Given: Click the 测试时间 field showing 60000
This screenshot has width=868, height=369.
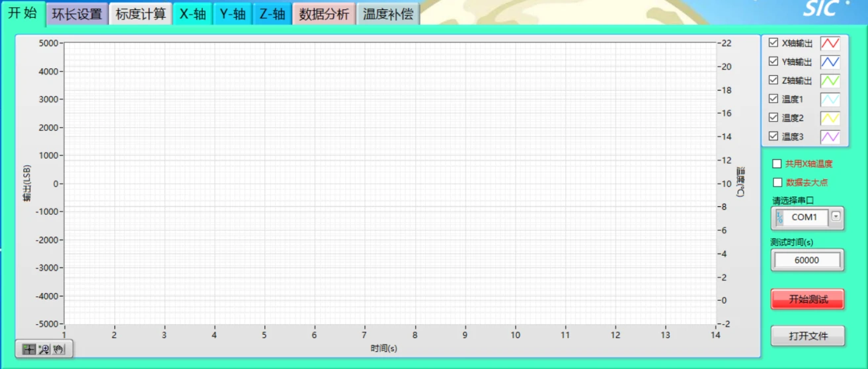Looking at the screenshot, I should [807, 260].
